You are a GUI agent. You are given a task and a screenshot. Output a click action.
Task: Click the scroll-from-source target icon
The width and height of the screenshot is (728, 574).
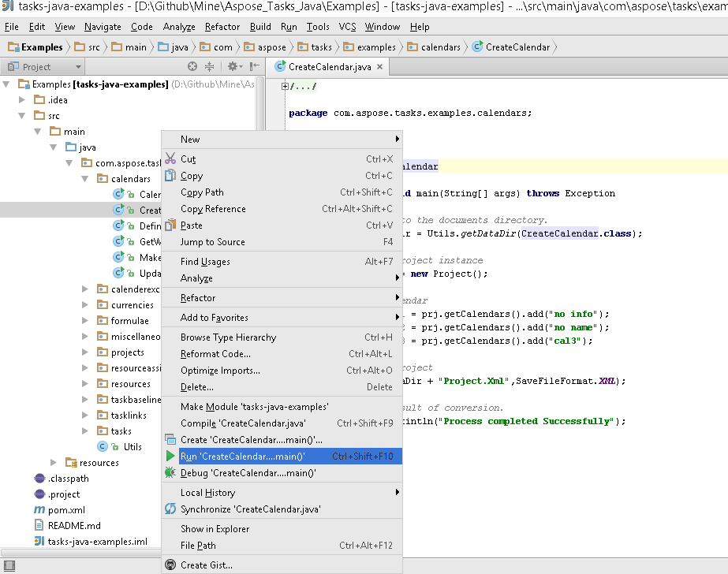point(192,67)
